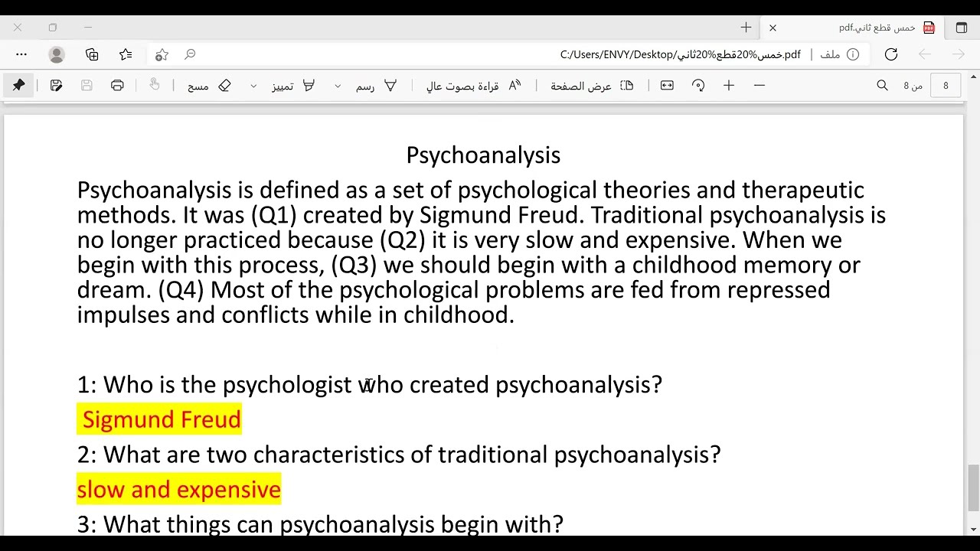The image size is (980, 551).
Task: Expand the Draw tool options arrow
Action: click(338, 86)
